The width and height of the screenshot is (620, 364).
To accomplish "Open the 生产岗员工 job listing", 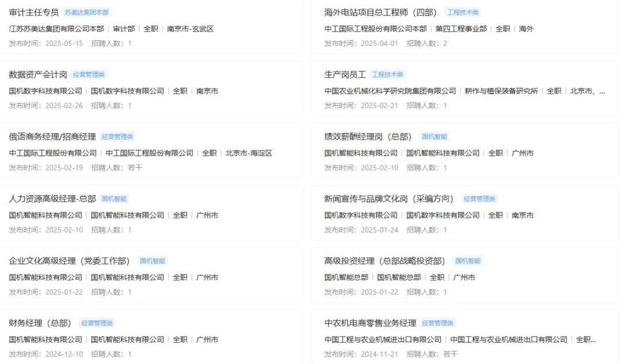I will (345, 75).
